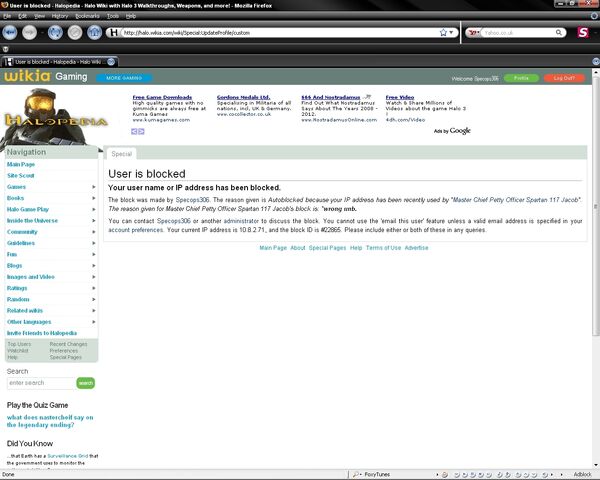The width and height of the screenshot is (600, 480).
Task: Open the tab list button at tab bar end
Action: tap(595, 62)
